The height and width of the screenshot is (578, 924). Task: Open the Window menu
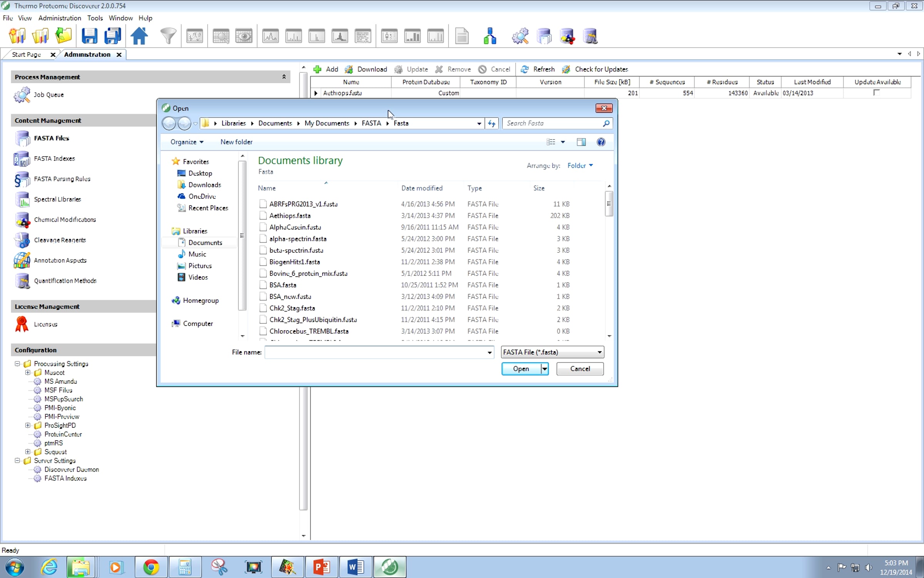tap(121, 18)
